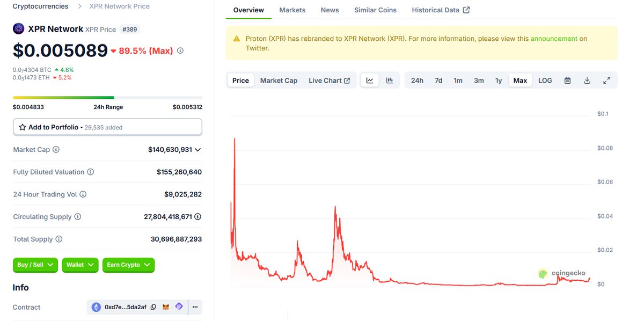Copy the contract address 0xd7e...5da2af

pos(153,307)
